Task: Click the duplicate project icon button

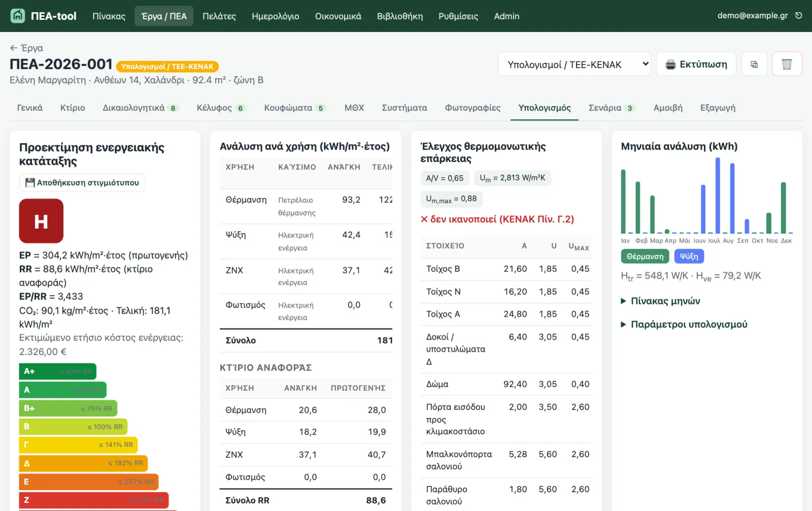Action: (x=754, y=64)
